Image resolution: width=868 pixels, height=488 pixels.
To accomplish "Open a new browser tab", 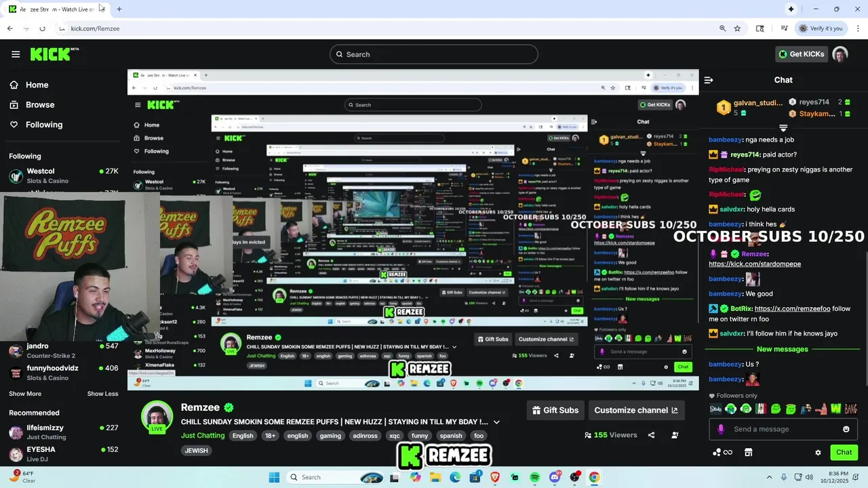I will (x=119, y=9).
